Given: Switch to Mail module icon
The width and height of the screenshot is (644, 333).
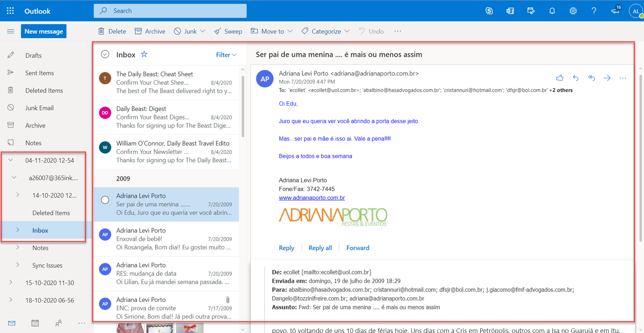Looking at the screenshot, I should point(12,323).
